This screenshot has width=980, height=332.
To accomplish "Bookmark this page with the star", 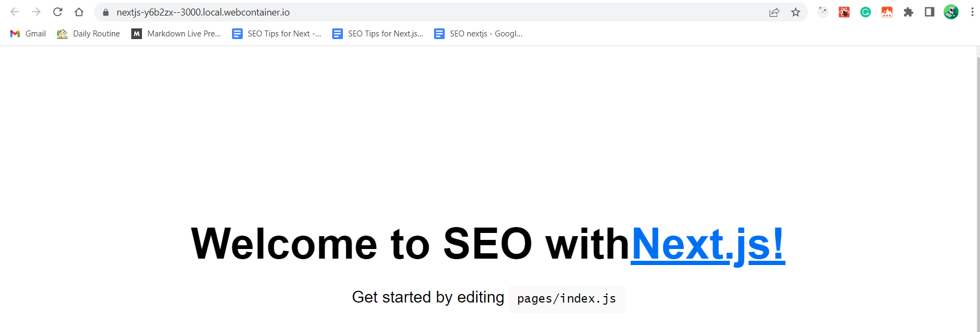I will [796, 12].
